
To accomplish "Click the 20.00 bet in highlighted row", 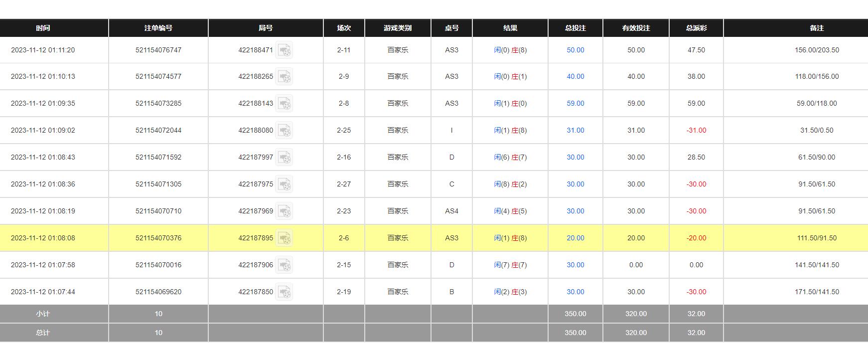I will pos(575,238).
